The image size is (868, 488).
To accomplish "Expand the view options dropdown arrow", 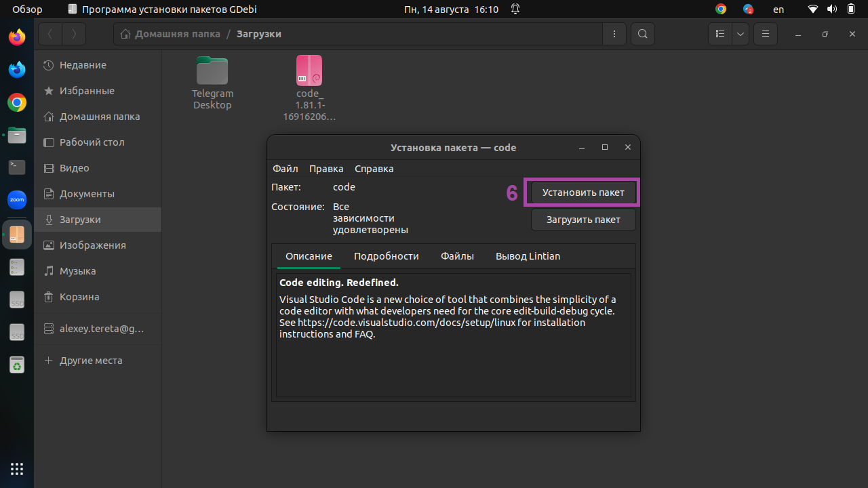I will click(x=741, y=34).
